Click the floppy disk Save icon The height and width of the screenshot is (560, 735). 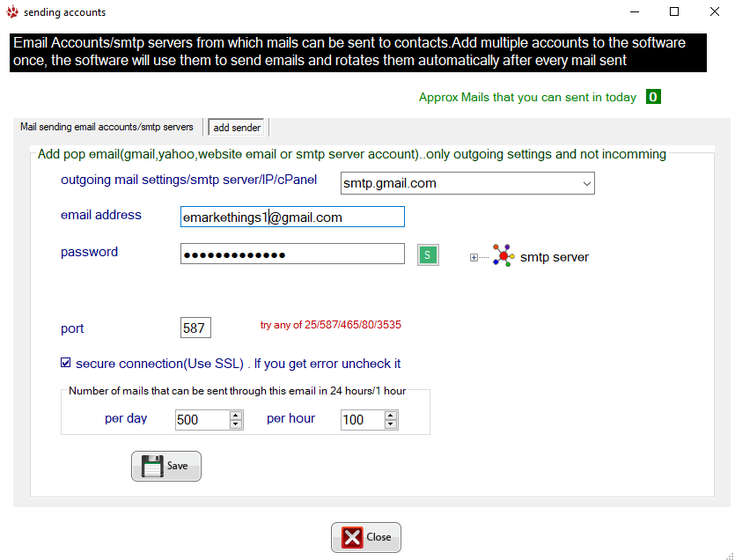pyautogui.click(x=152, y=466)
